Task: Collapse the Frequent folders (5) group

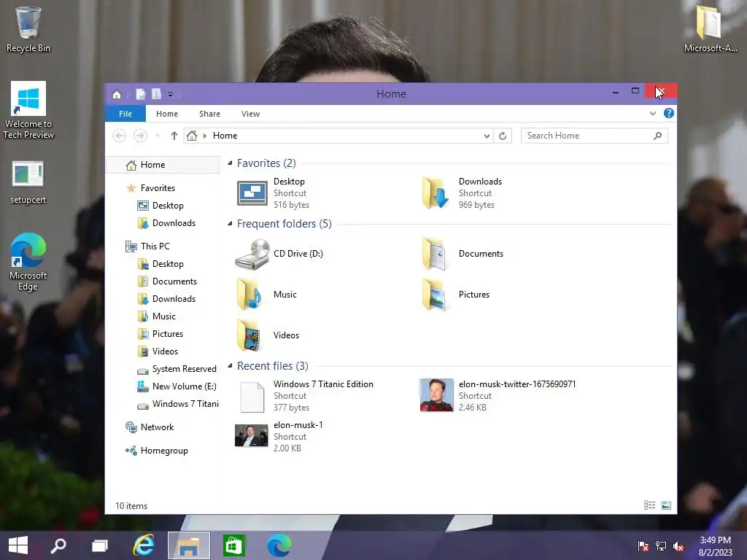Action: [230, 223]
